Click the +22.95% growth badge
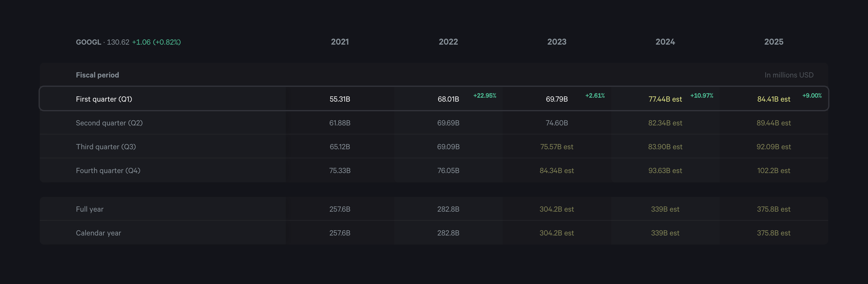Image resolution: width=868 pixels, height=284 pixels. click(x=485, y=96)
